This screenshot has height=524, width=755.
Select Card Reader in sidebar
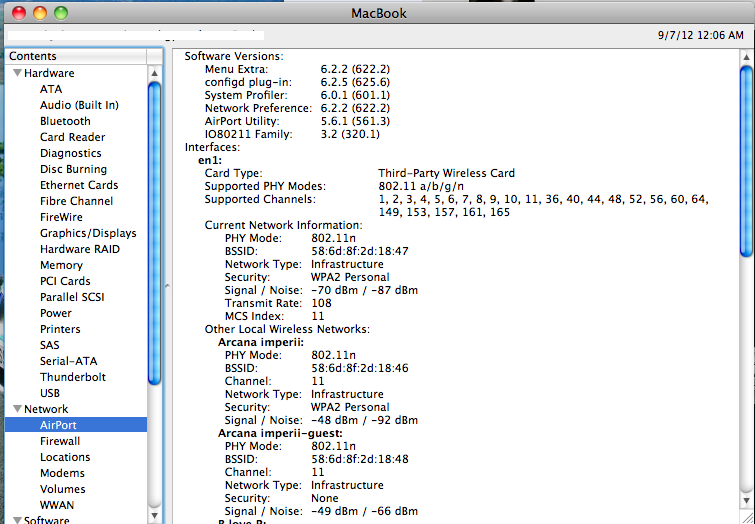tap(72, 137)
